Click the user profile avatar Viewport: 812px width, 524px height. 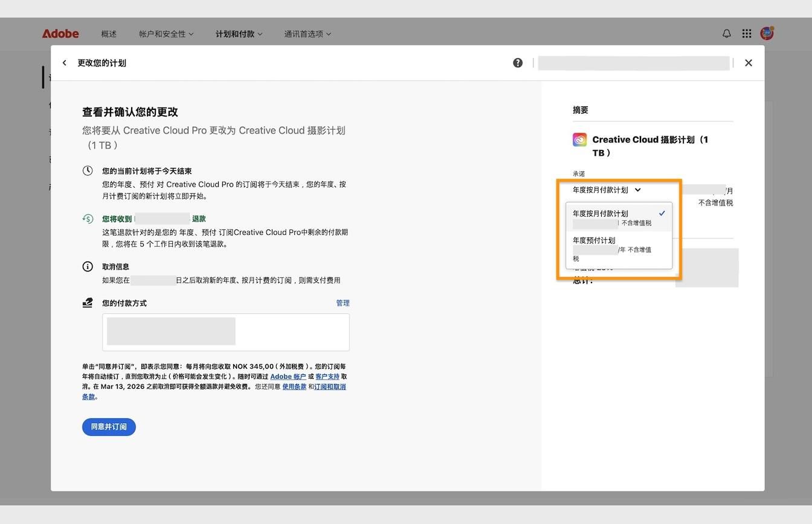click(x=766, y=33)
